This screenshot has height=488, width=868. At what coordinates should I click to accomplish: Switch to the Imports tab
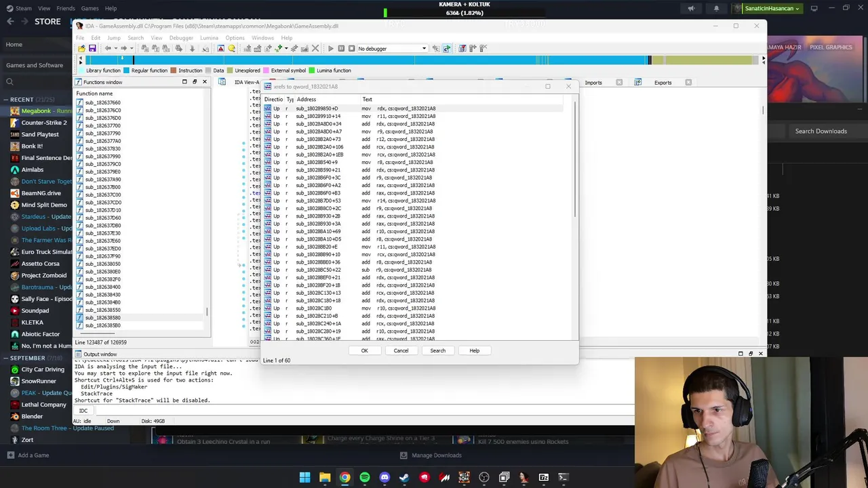tap(593, 83)
